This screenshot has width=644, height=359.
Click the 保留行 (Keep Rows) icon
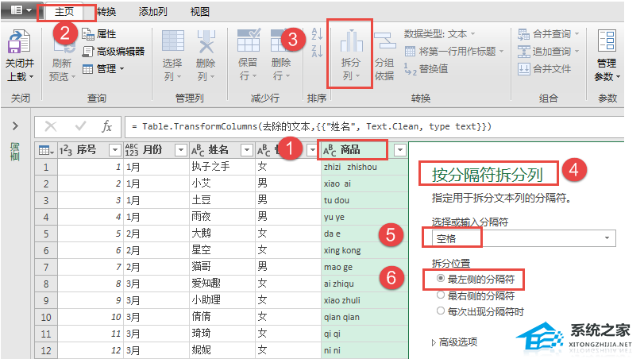[249, 48]
